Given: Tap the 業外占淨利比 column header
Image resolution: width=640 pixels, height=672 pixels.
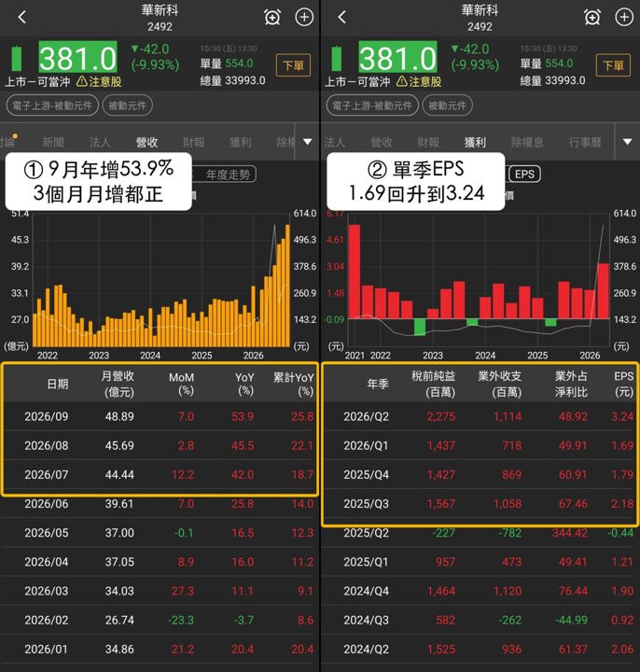Looking at the screenshot, I should point(571,384).
